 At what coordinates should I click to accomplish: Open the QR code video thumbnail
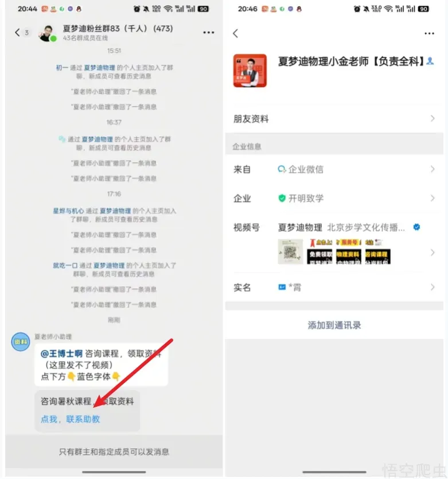point(290,252)
